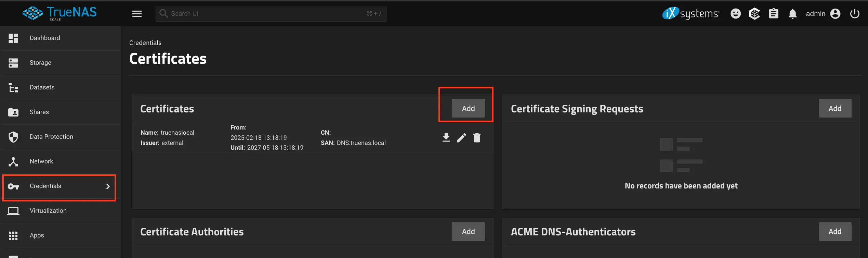The width and height of the screenshot is (868, 258).
Task: Download the truenaslocal certificate
Action: 446,138
